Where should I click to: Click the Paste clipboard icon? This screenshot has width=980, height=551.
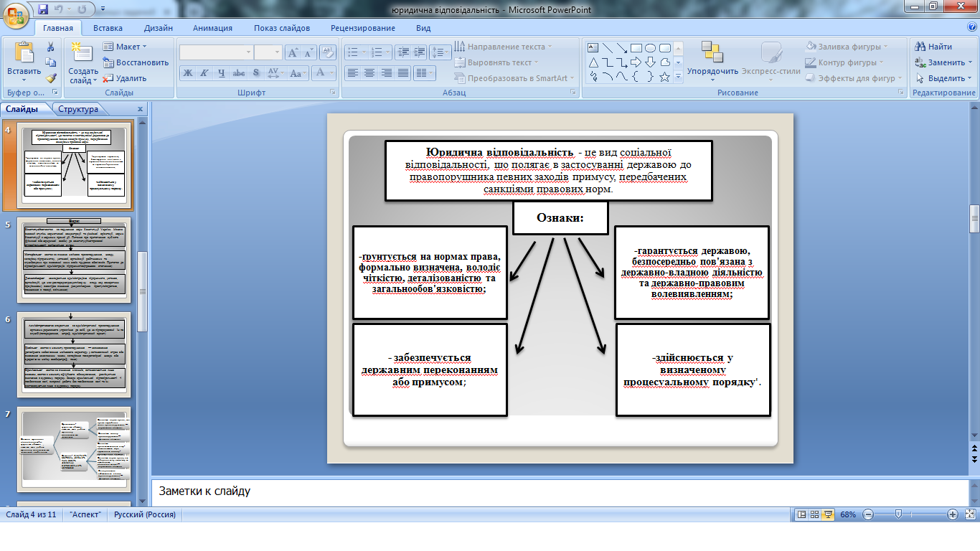pyautogui.click(x=24, y=52)
